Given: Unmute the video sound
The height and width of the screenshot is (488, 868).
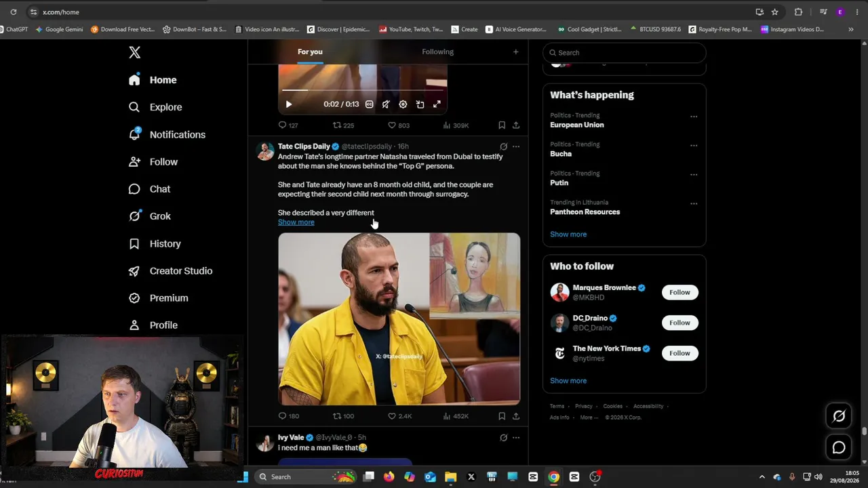Looking at the screenshot, I should coord(386,104).
